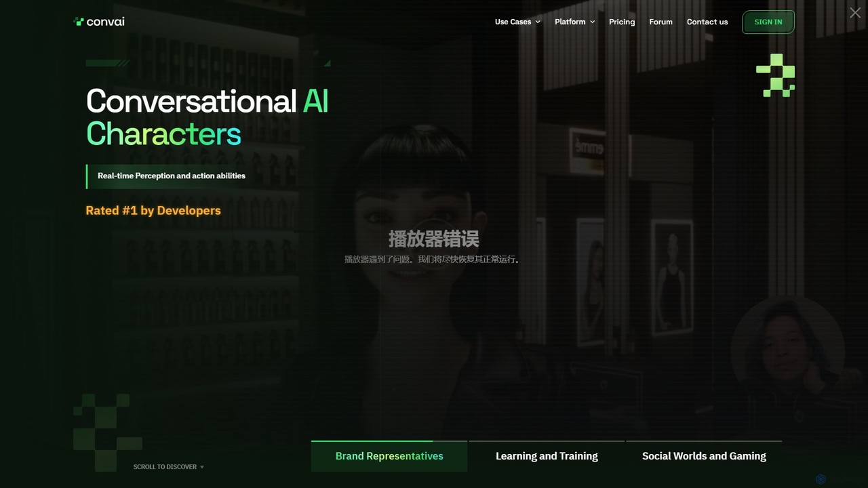This screenshot has height=488, width=868.
Task: Go to the Pricing page
Action: point(622,22)
